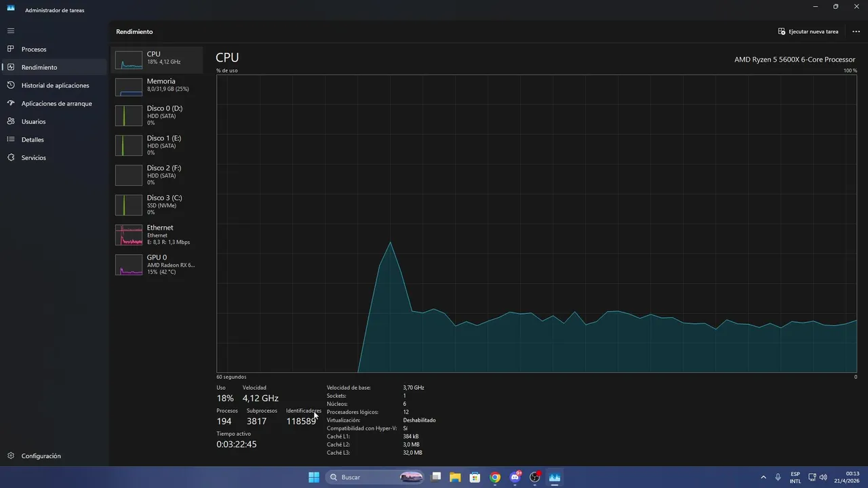868x488 pixels.
Task: Click Tiempo activo value 0:03:22:45
Action: click(x=237, y=445)
